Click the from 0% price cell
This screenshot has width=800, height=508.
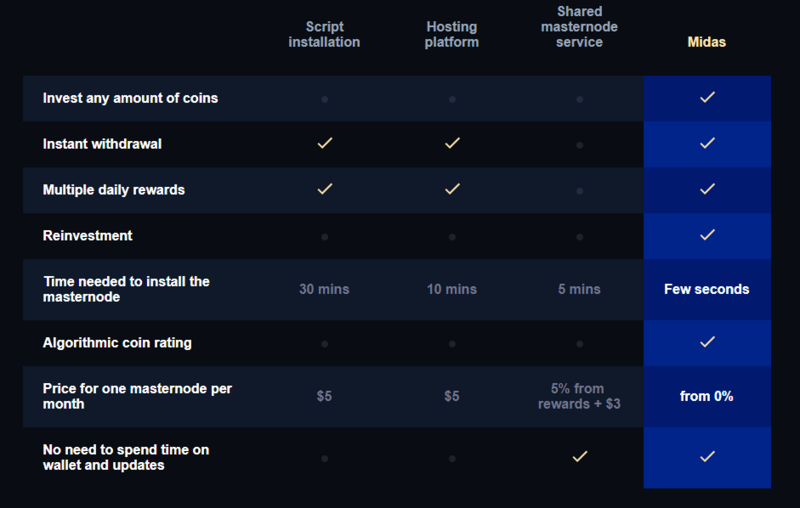(707, 396)
